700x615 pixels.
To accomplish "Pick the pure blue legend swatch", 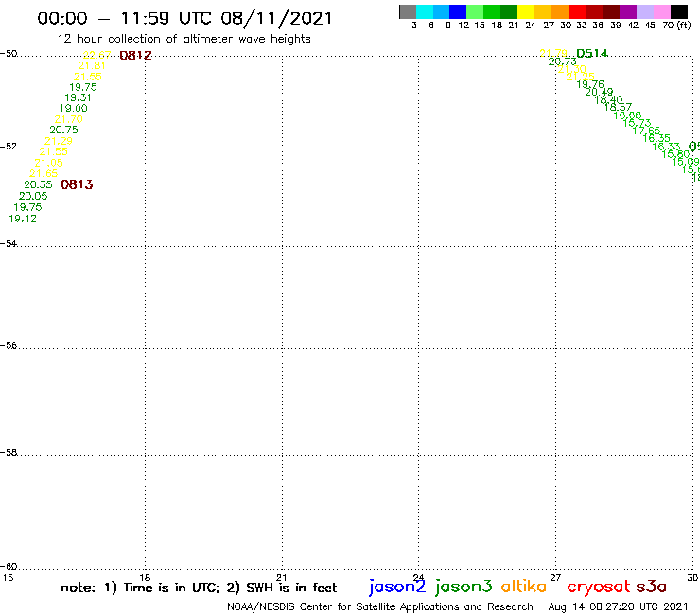I will [x=458, y=11].
